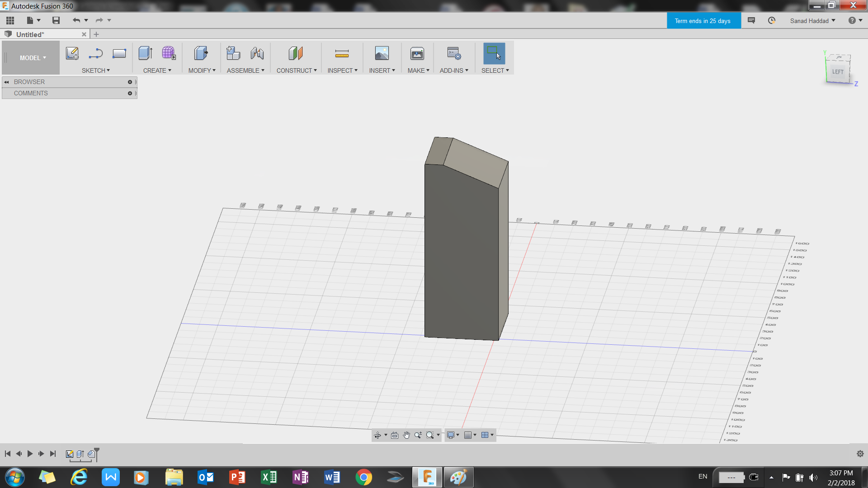The image size is (868, 488).
Task: Open Display Settings dropdown arrow
Action: point(458,435)
